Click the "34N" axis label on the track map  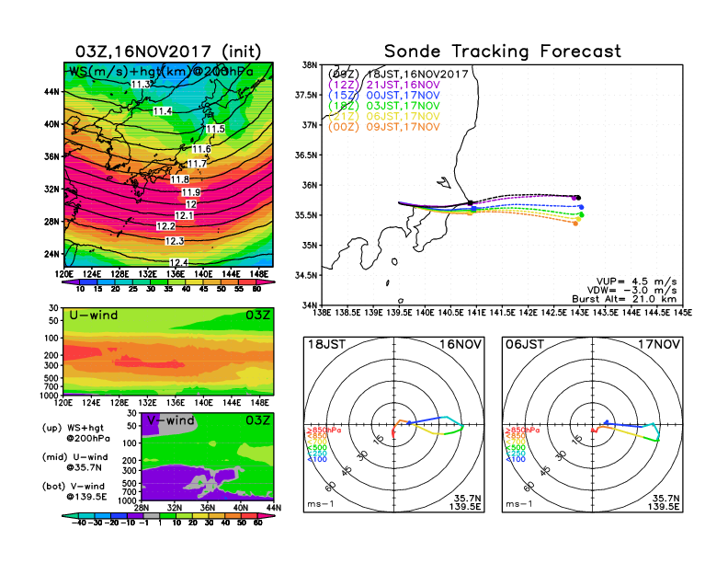(310, 305)
